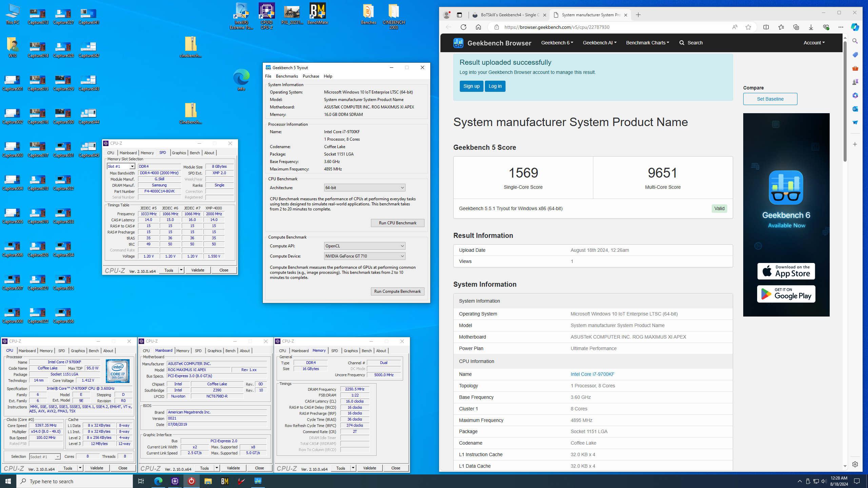Open the Get it on Google Play badge
This screenshot has width=868, height=488.
786,293
